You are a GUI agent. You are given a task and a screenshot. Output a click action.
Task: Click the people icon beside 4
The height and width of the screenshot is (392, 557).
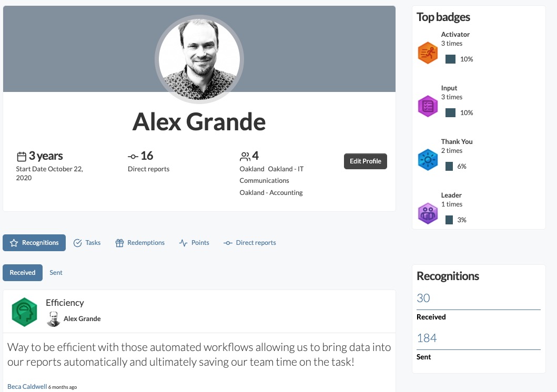click(245, 157)
